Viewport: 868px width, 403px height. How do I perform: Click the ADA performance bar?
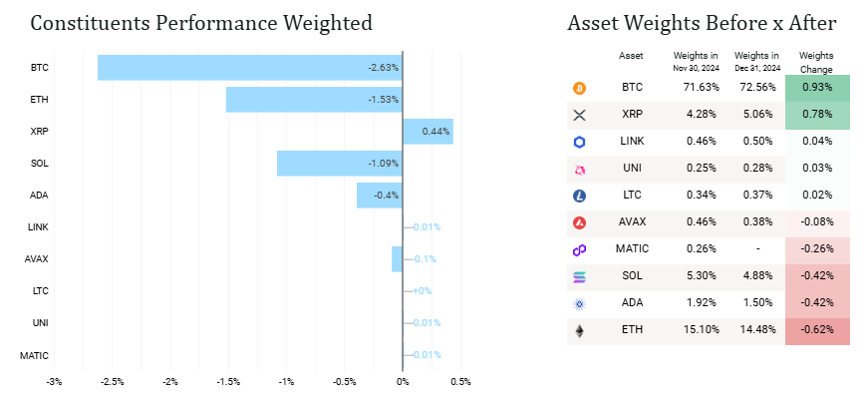point(379,195)
